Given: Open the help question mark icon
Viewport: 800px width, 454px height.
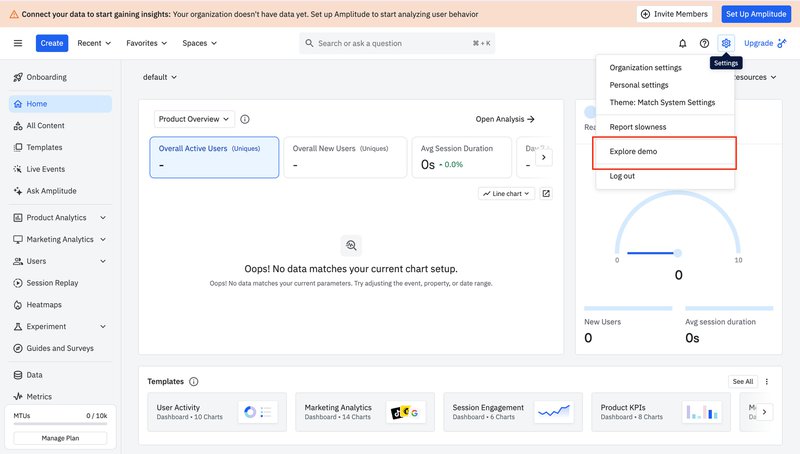Looking at the screenshot, I should click(704, 43).
